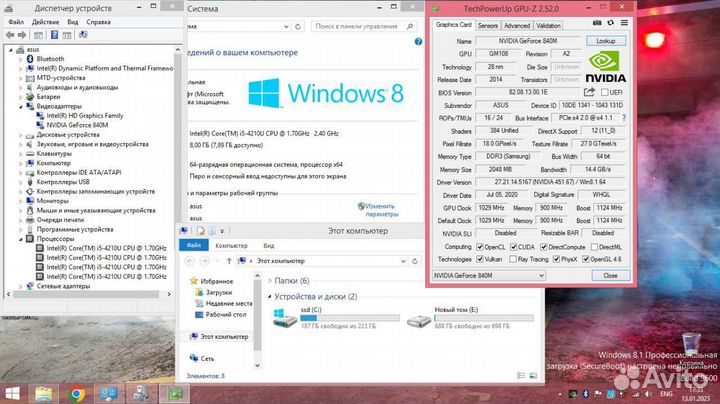Collapse the Видеоадаптеры node
The image size is (720, 404).
20,107
